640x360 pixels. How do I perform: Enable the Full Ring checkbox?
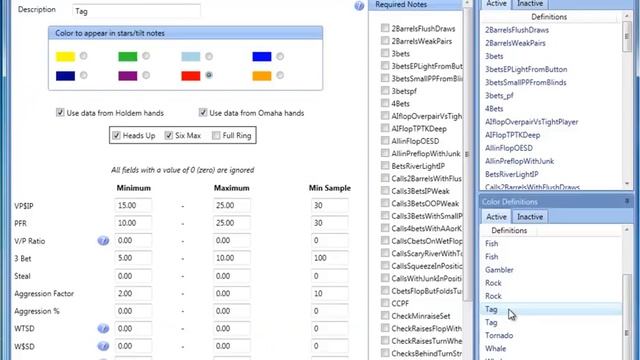pyautogui.click(x=216, y=135)
